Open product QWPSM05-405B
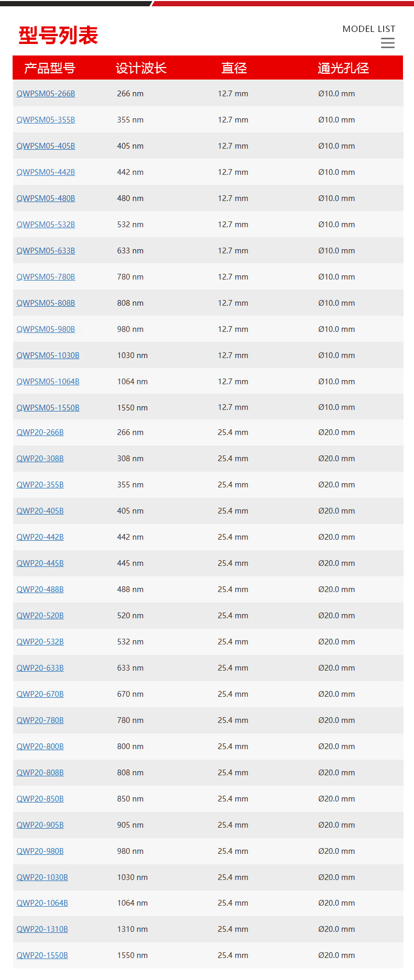This screenshot has width=414, height=980. pyautogui.click(x=46, y=146)
